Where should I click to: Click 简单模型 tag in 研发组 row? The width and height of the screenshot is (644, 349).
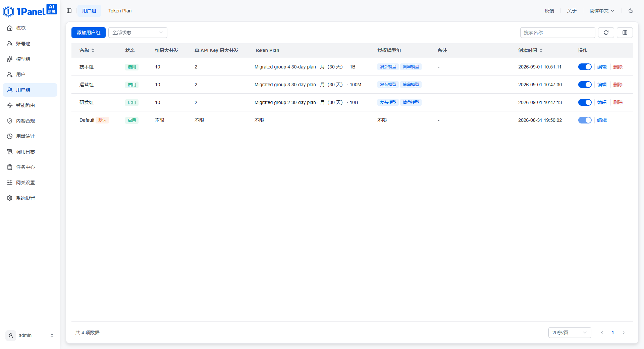tap(411, 102)
